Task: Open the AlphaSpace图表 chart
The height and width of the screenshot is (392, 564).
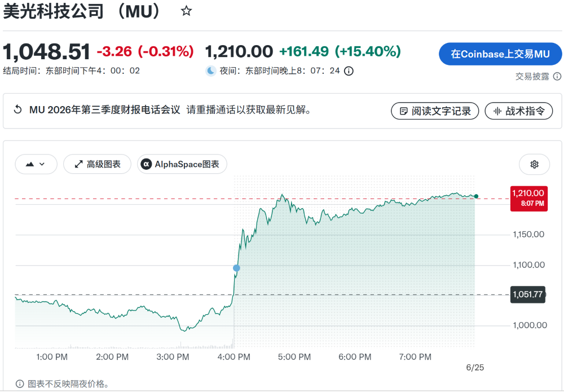Action: coord(182,164)
